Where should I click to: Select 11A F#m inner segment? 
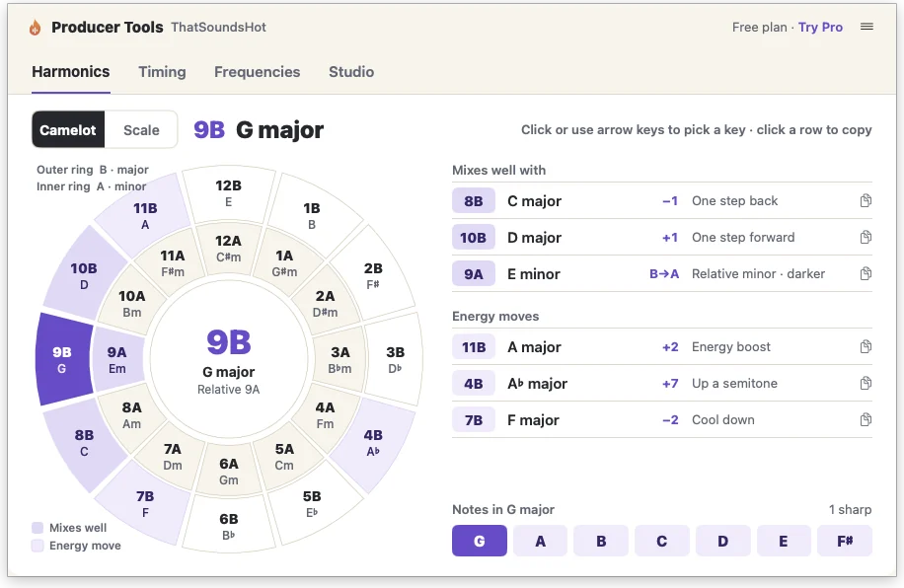[173, 262]
